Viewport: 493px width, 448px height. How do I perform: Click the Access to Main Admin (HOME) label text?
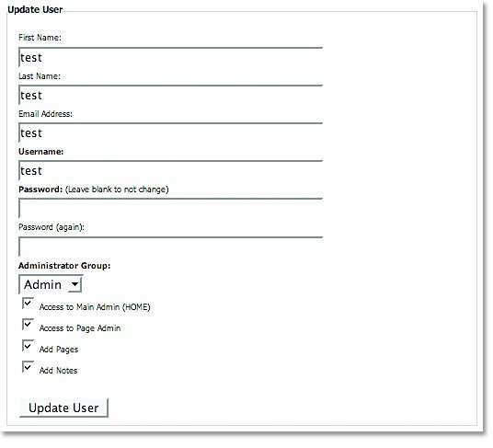tap(95, 307)
